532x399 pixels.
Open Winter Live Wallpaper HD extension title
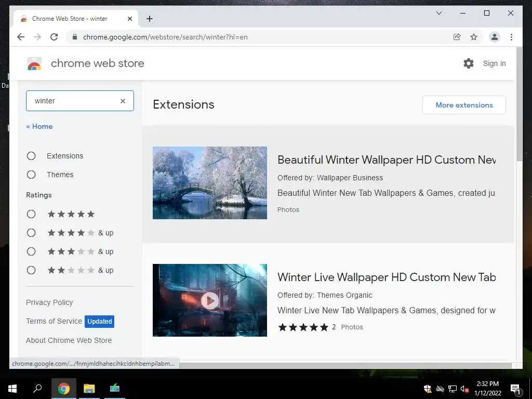pyautogui.click(x=387, y=277)
